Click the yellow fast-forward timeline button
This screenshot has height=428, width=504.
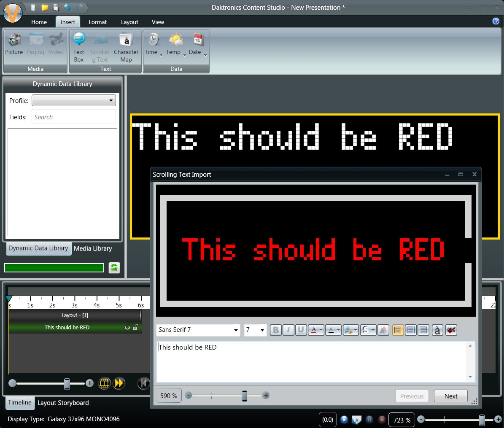click(119, 383)
